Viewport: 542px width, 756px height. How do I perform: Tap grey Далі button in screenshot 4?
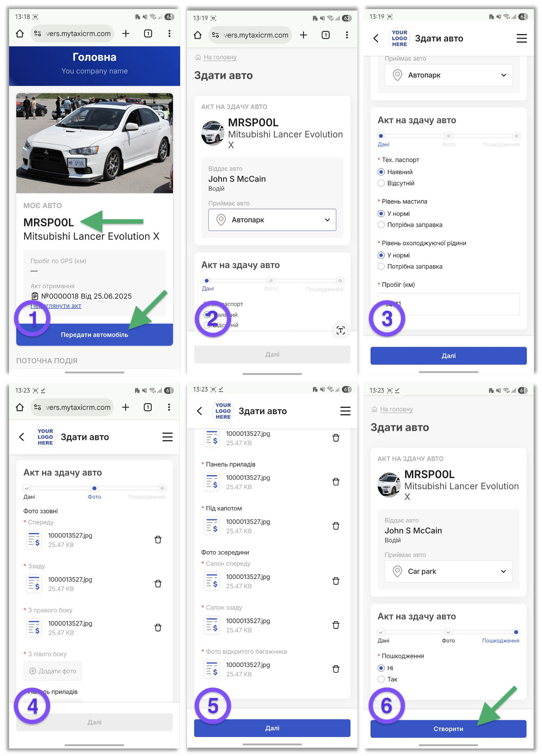[95, 722]
